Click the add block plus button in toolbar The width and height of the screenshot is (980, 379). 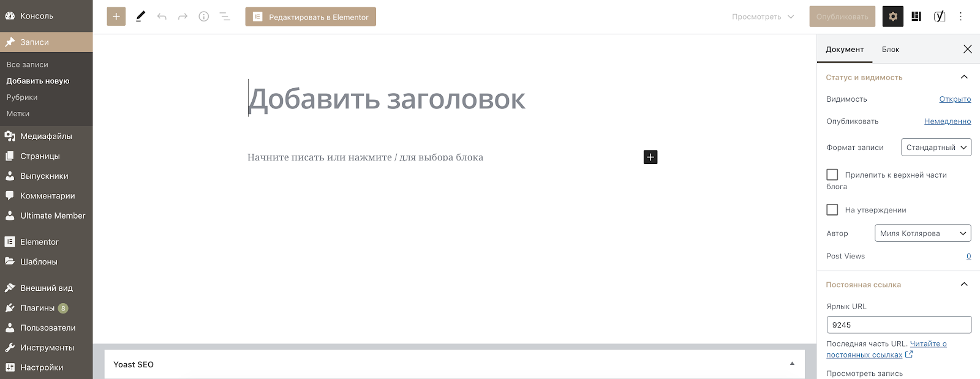coord(116,17)
